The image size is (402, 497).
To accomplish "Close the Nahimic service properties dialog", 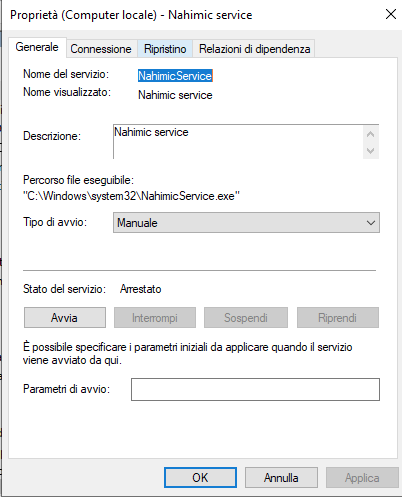I will pyautogui.click(x=391, y=14).
